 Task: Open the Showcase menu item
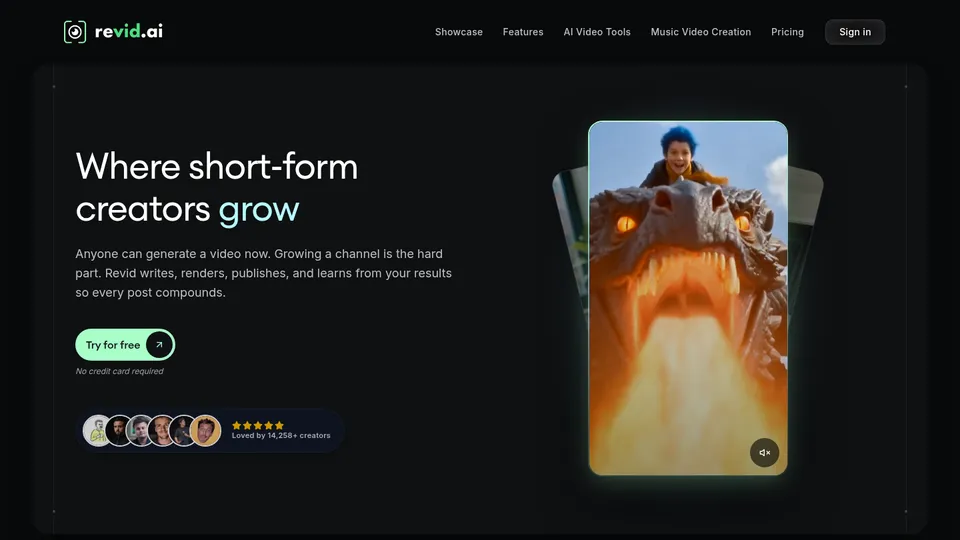click(459, 32)
